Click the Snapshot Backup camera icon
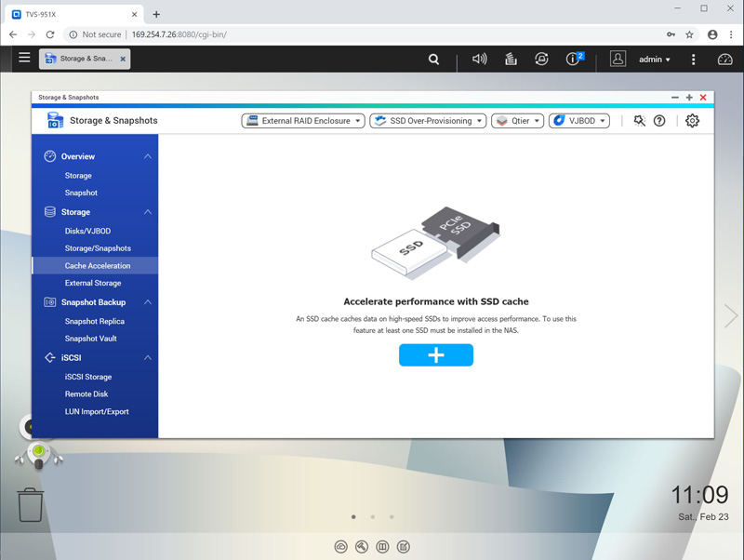 pyautogui.click(x=50, y=301)
